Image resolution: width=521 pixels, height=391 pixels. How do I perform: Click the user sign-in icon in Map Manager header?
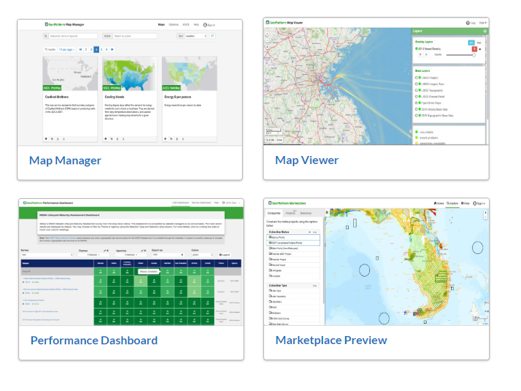tap(205, 25)
